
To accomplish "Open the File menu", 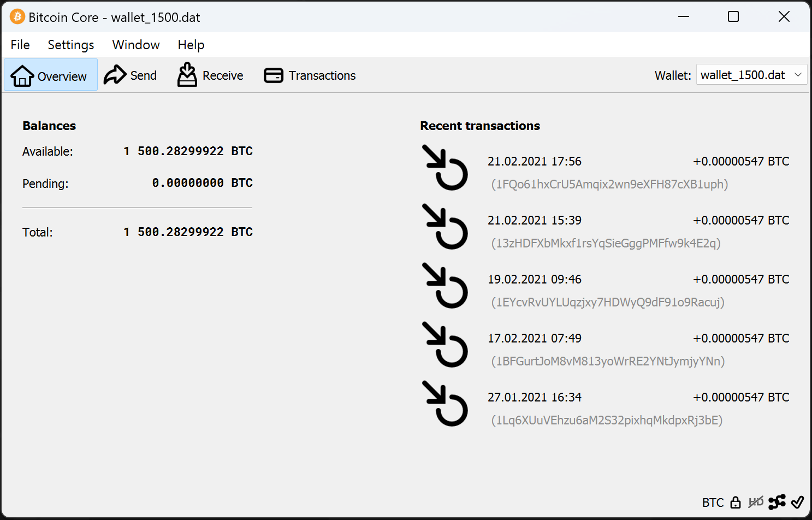I will (x=20, y=45).
